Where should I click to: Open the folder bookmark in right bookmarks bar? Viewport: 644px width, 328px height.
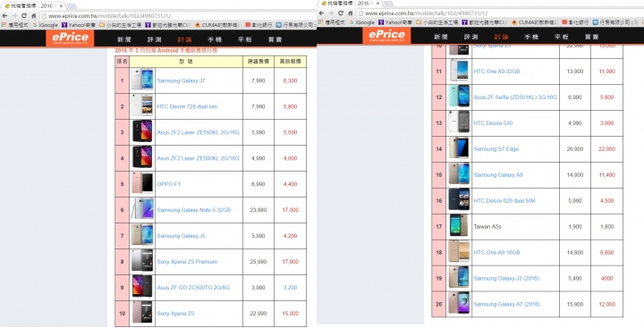point(437,22)
